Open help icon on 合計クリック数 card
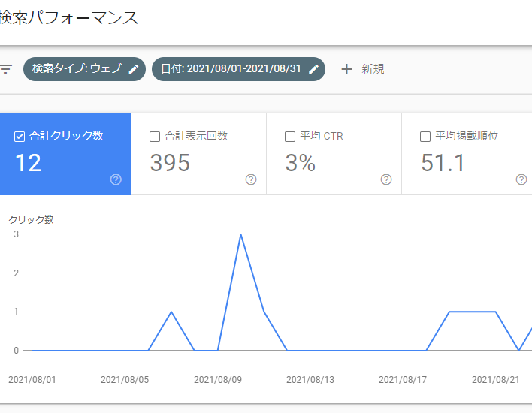The image size is (532, 413). pyautogui.click(x=116, y=179)
